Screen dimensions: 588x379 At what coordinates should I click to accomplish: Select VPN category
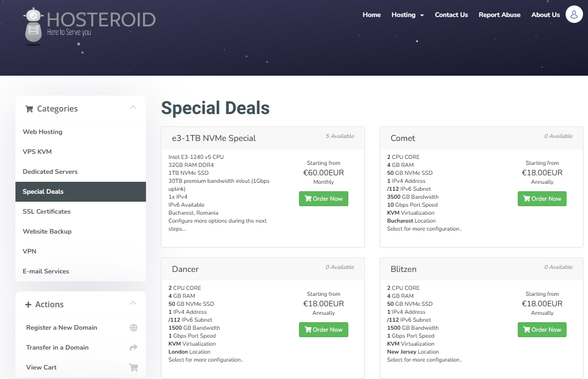tap(81, 251)
